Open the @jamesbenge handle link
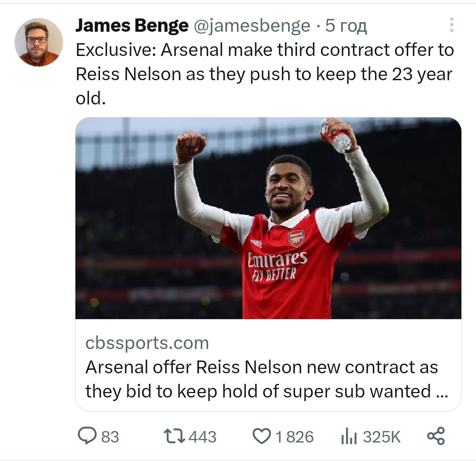Screen dimensions: 476x461 [252, 26]
